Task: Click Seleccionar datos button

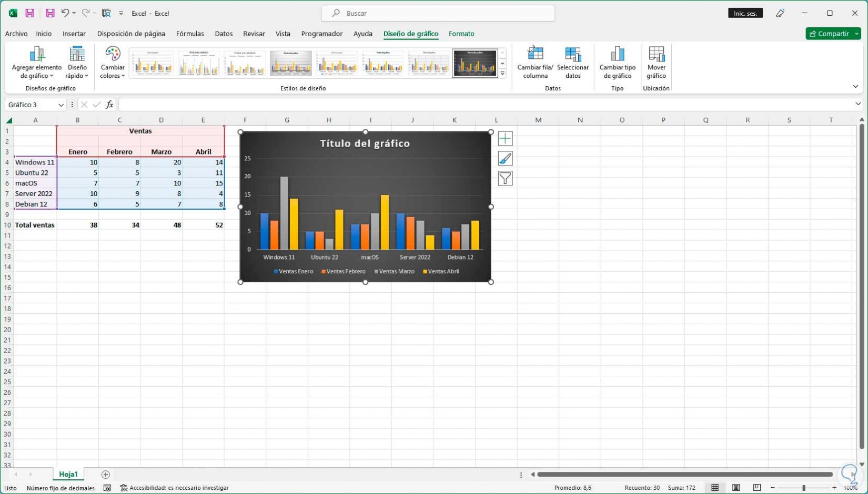Action: tap(573, 63)
